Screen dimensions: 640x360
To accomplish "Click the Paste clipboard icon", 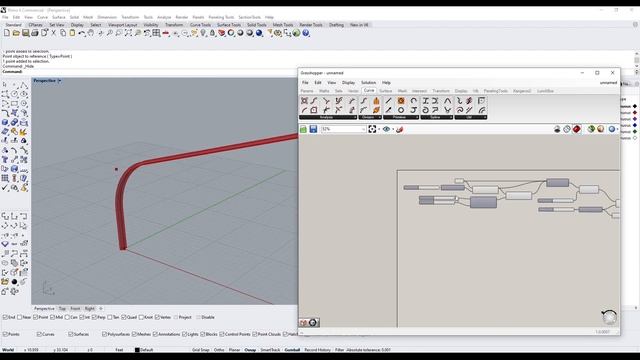I will coord(72,33).
